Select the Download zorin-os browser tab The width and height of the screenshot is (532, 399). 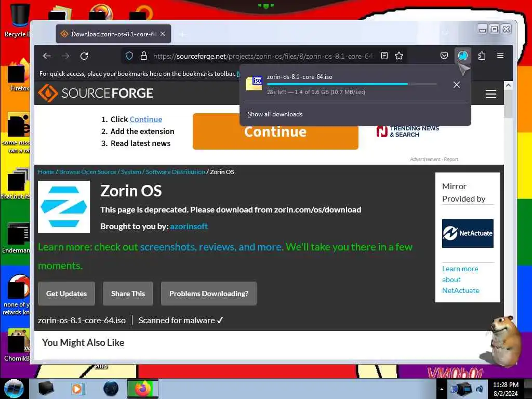(113, 34)
